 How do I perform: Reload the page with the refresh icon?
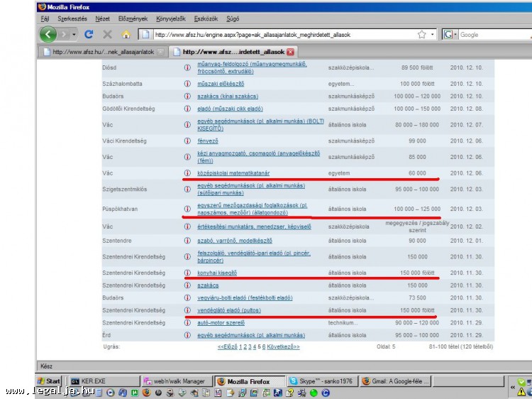[89, 34]
